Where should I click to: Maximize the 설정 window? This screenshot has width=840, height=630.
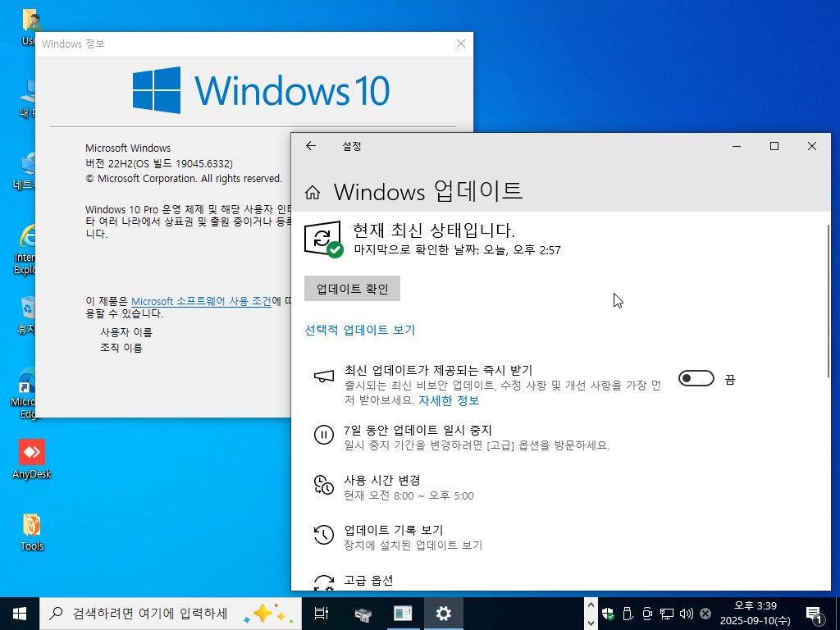(x=774, y=146)
